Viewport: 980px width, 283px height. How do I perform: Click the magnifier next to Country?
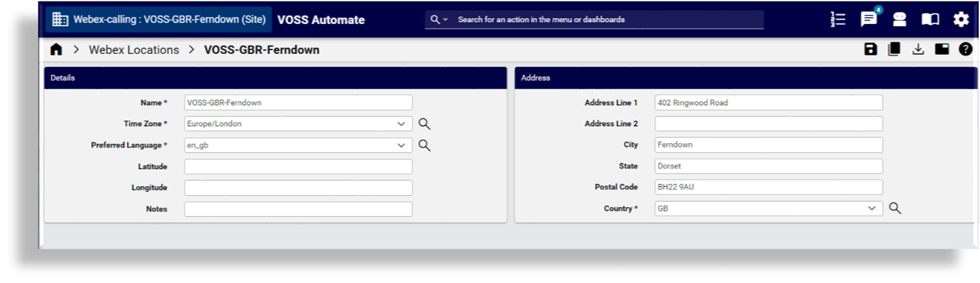(x=895, y=208)
